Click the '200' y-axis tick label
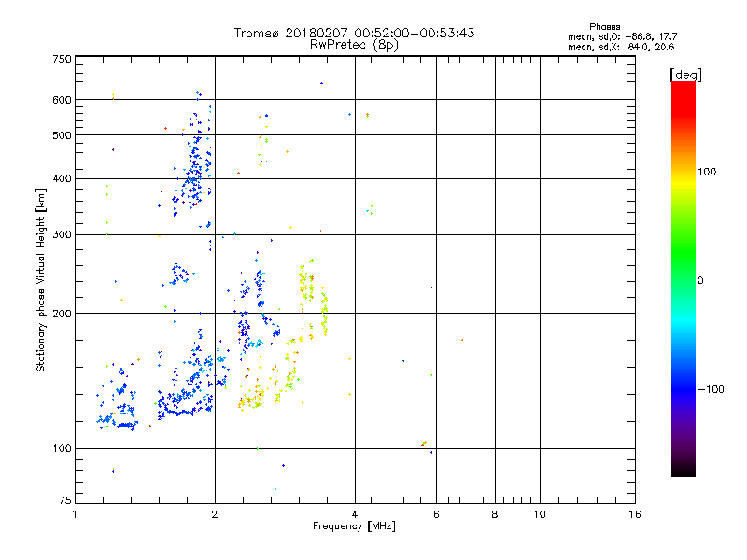747x560 pixels. click(62, 314)
